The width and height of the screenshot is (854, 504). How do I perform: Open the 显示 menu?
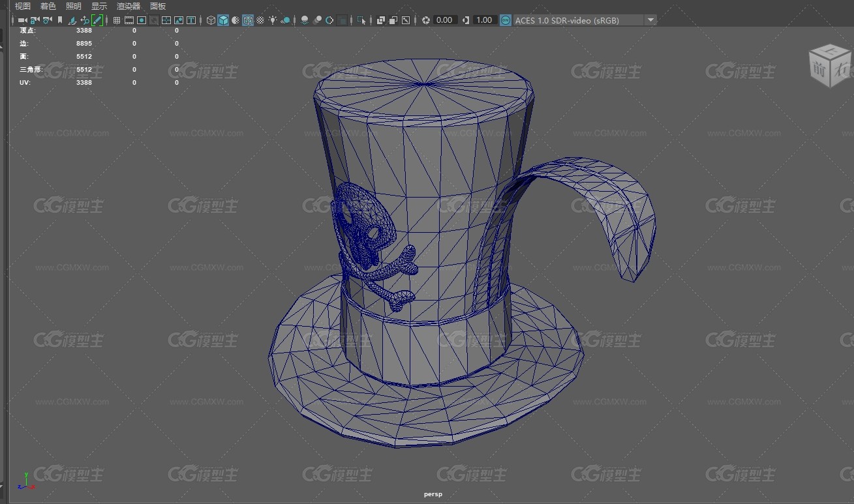tap(99, 6)
